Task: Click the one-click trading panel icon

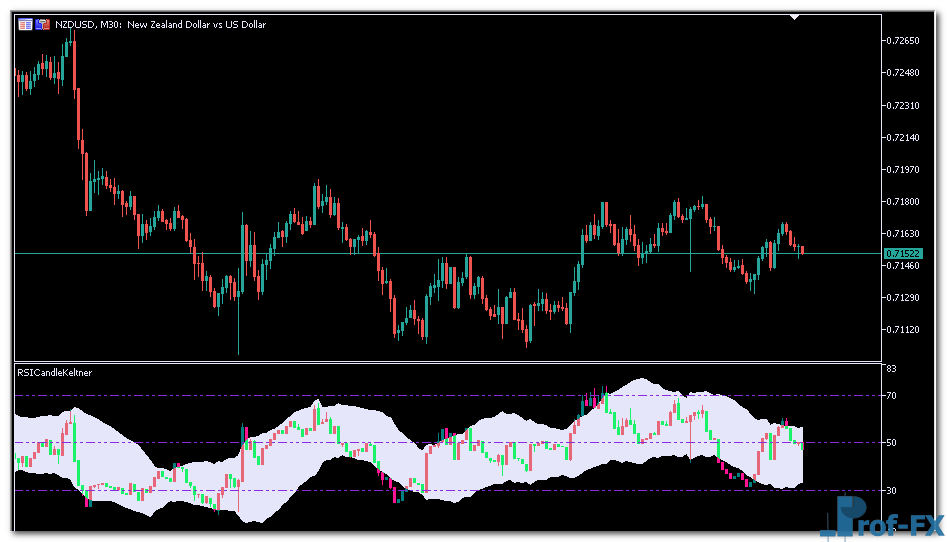Action: tap(43, 24)
